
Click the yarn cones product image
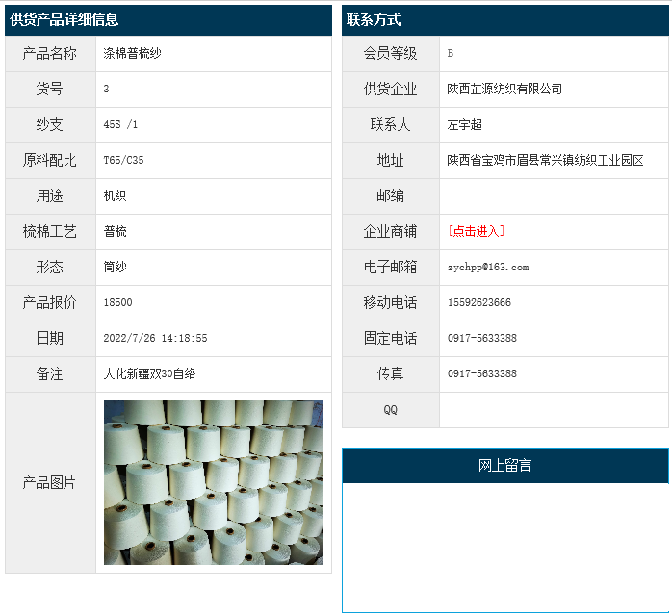[213, 482]
